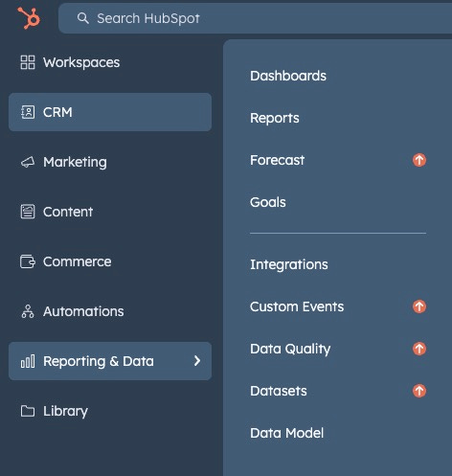This screenshot has height=476, width=452.
Task: Open Custom Events from the submenu
Action: (x=297, y=306)
